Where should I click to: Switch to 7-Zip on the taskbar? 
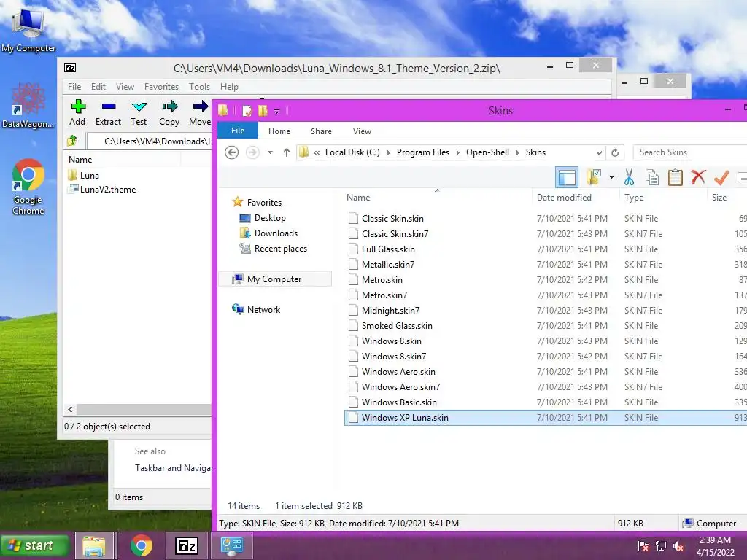[186, 545]
